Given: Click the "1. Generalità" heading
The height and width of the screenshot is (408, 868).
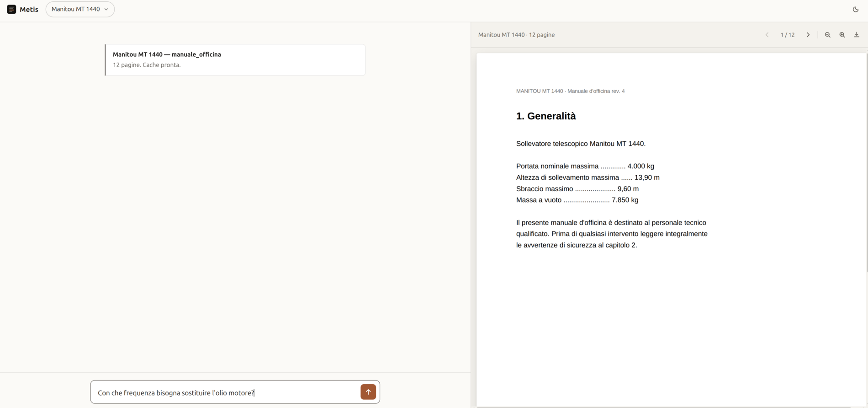Looking at the screenshot, I should [546, 116].
